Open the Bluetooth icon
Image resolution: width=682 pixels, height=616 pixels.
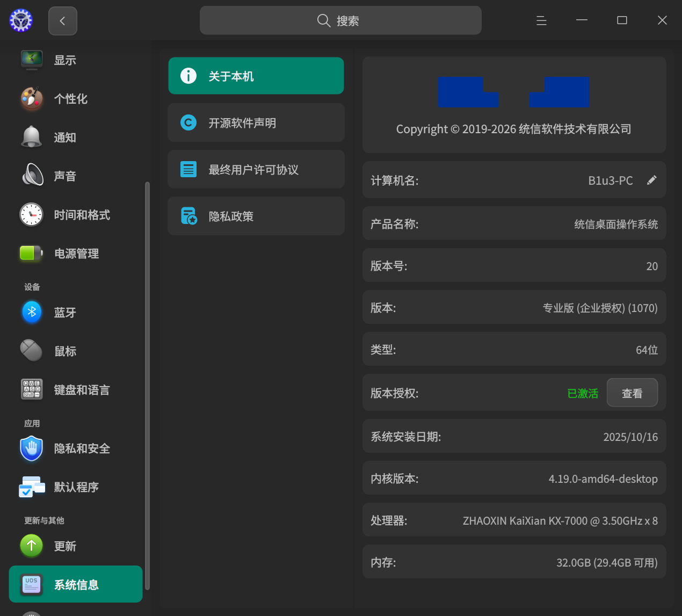32,312
